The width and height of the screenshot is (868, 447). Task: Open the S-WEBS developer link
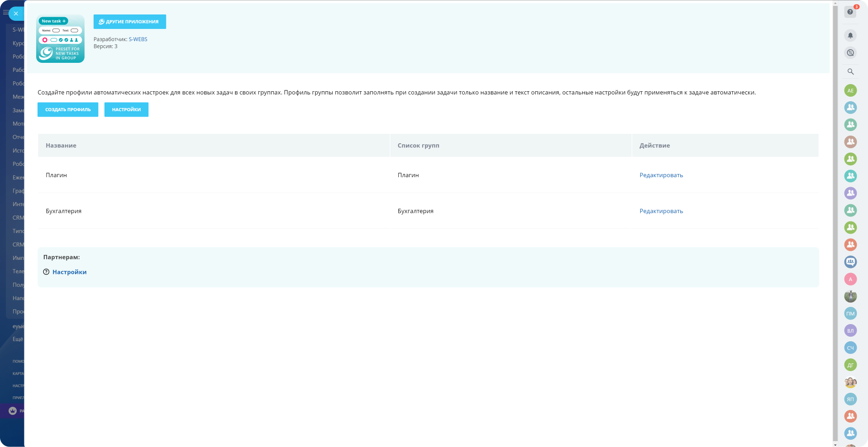138,39
